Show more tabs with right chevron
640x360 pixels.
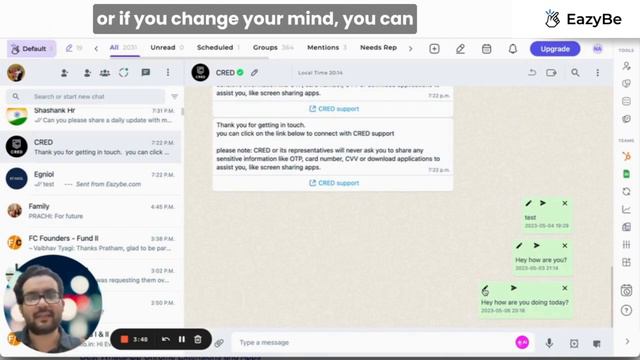pyautogui.click(x=410, y=49)
